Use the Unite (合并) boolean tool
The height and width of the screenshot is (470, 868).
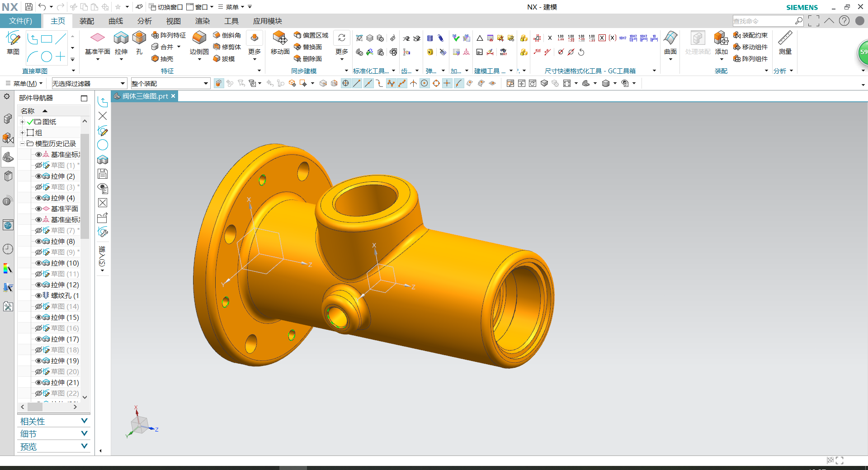pos(162,47)
